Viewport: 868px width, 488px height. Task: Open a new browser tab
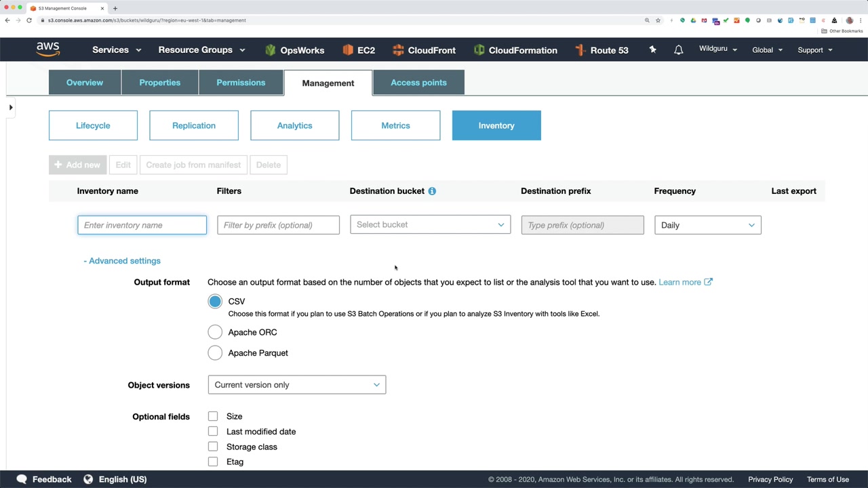pos(115,8)
